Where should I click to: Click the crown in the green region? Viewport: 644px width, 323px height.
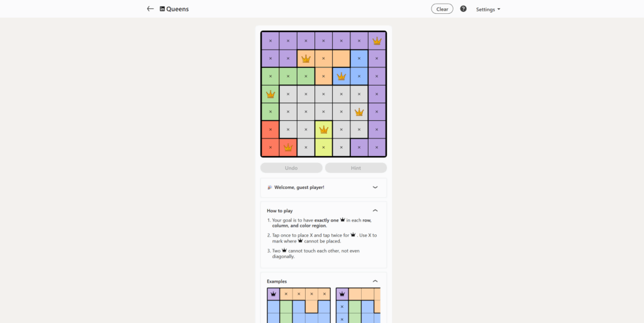(270, 94)
